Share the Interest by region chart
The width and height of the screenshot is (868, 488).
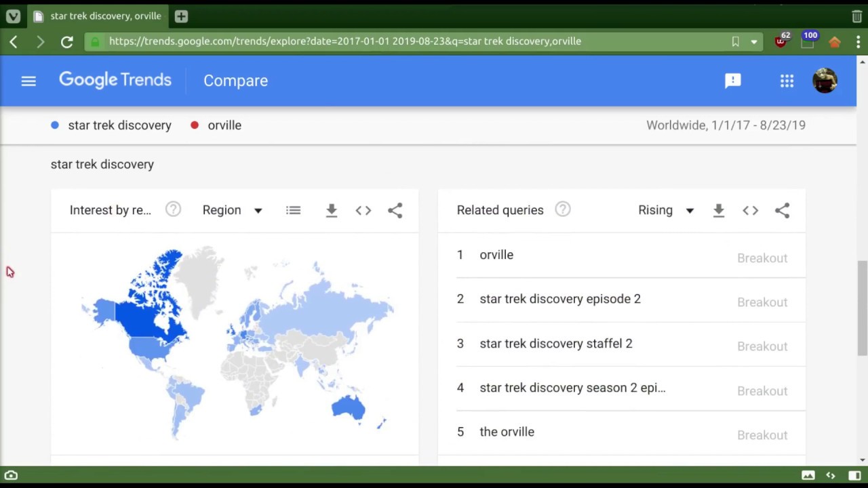point(395,210)
